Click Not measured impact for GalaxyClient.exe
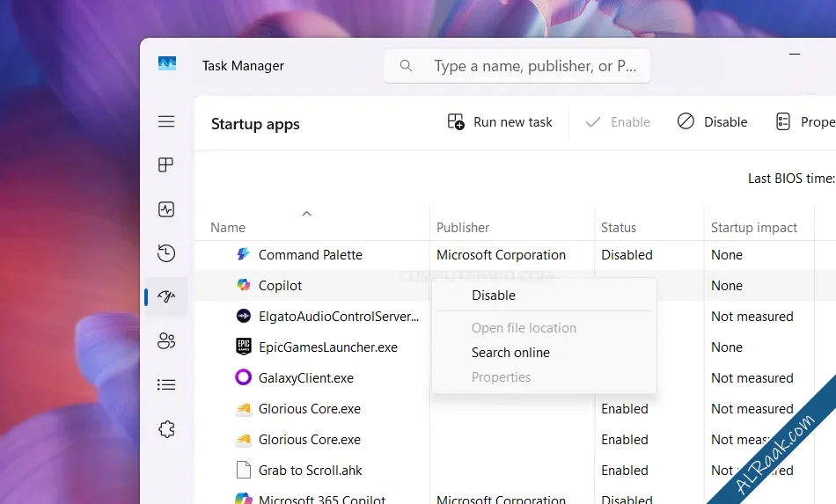Viewport: 836px width, 504px height. coord(752,378)
